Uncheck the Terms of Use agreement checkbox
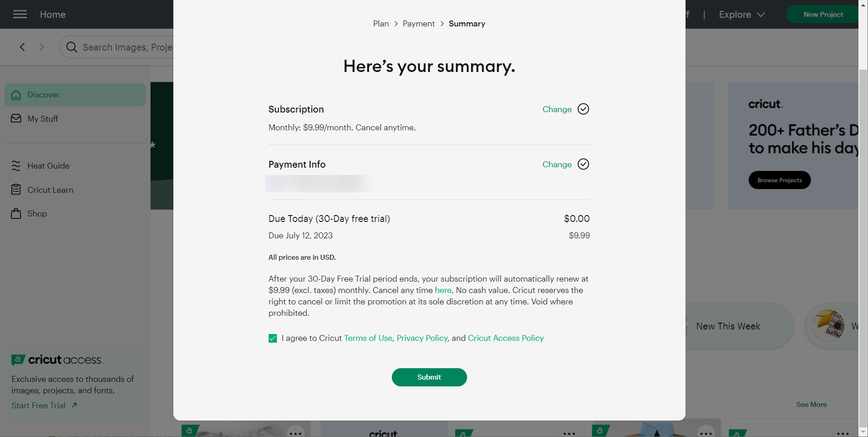 (x=273, y=338)
